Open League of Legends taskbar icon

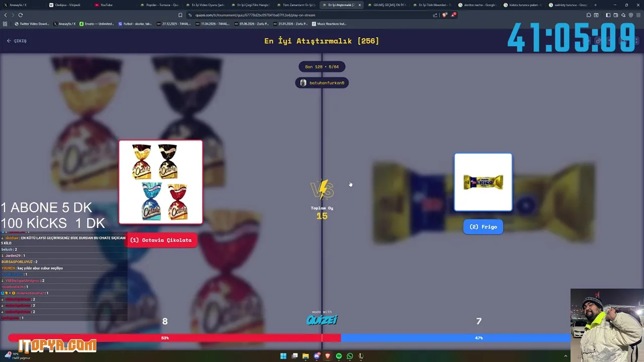point(361,356)
